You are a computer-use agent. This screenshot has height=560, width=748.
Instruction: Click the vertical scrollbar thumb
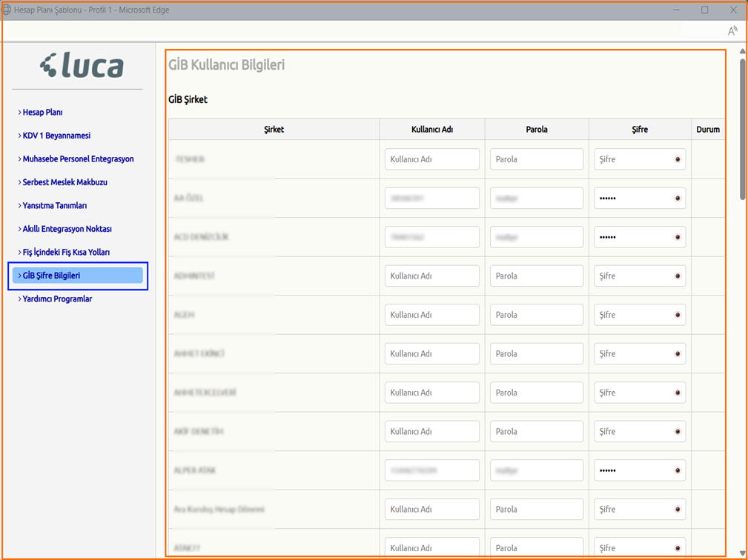click(742, 129)
